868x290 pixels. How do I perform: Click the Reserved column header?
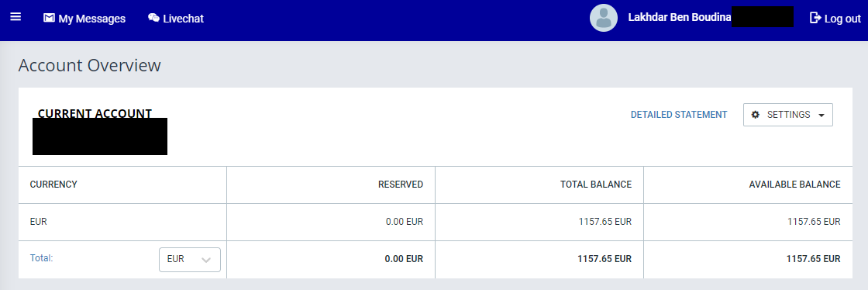(401, 185)
